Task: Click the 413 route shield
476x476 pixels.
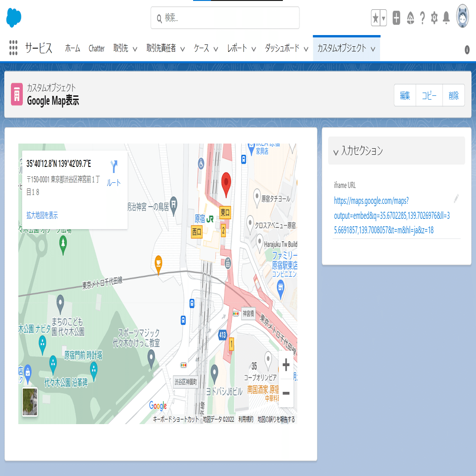Action: (x=223, y=335)
